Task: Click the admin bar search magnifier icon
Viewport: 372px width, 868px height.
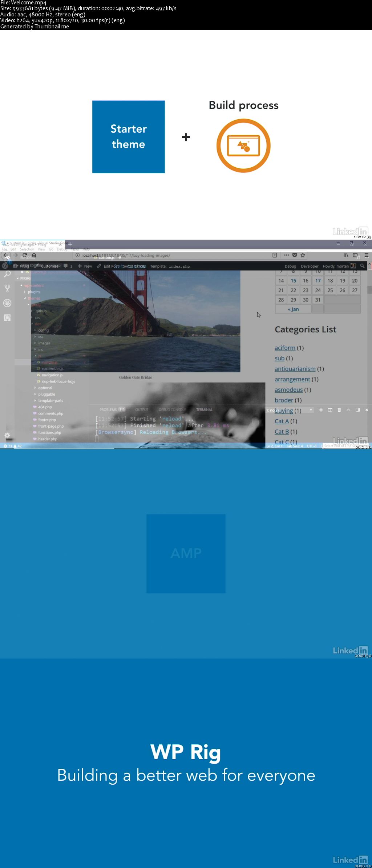Action: coord(362,266)
